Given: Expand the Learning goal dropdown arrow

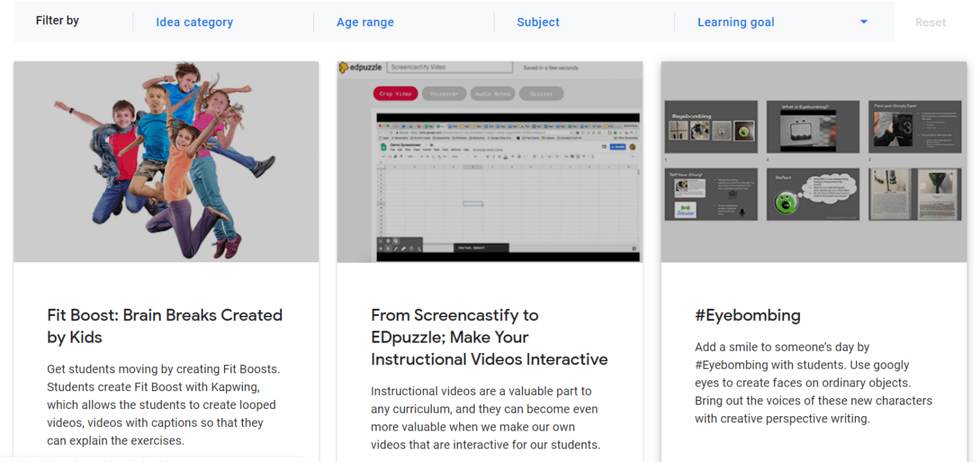Looking at the screenshot, I should pyautogui.click(x=864, y=22).
